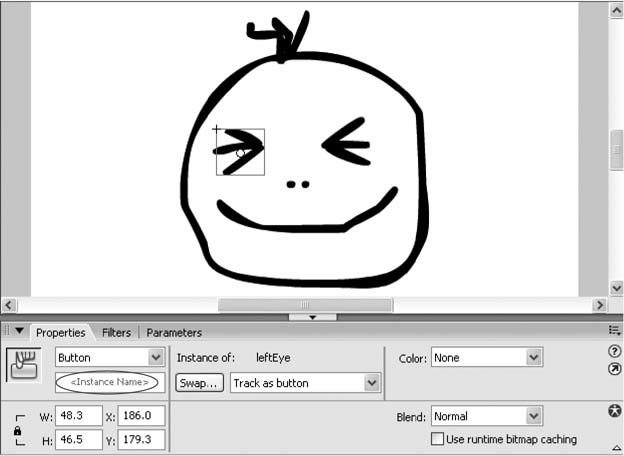Expand the Color effect dropdown
The height and width of the screenshot is (456, 624).
click(534, 358)
